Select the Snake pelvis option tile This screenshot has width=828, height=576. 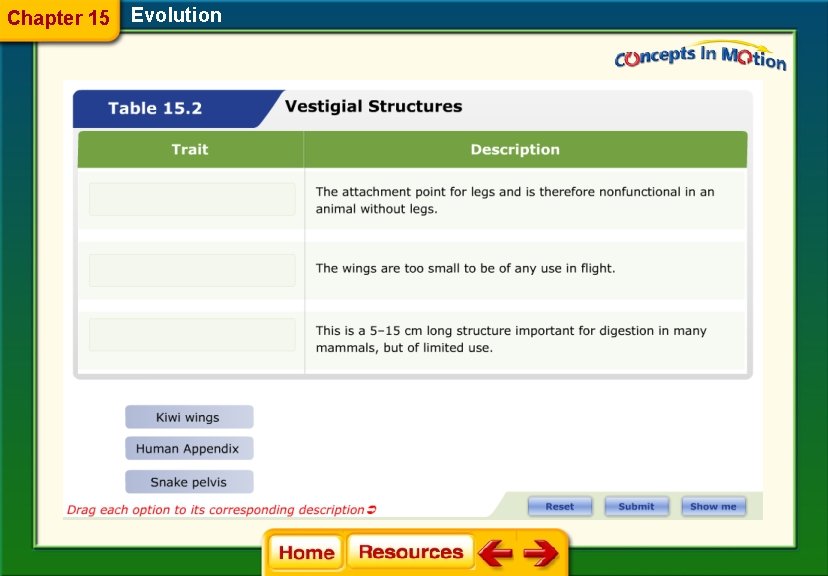point(189,481)
